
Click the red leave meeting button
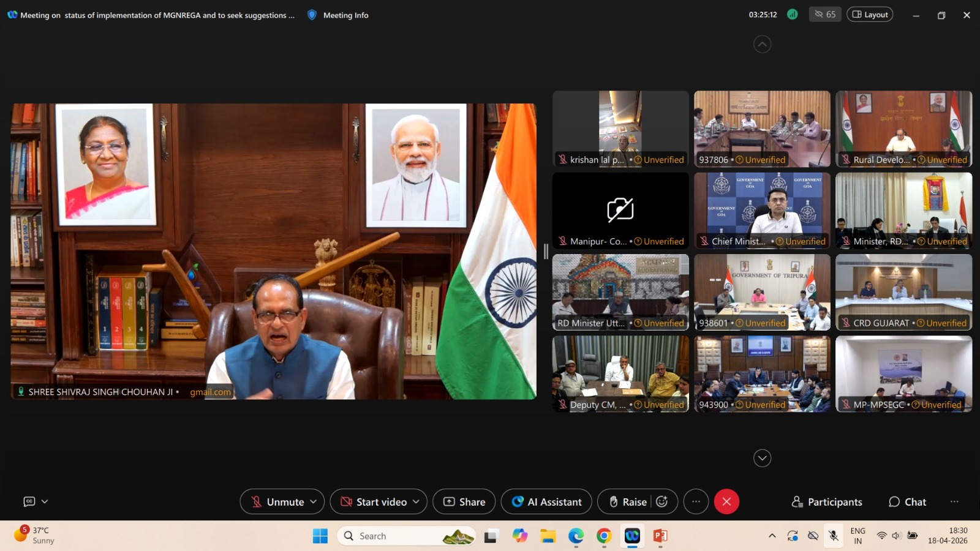(726, 501)
